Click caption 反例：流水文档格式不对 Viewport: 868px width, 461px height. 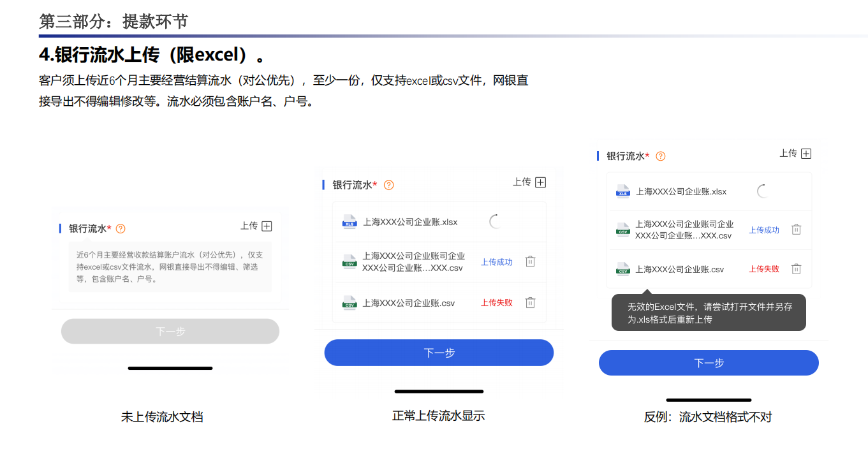(x=708, y=418)
